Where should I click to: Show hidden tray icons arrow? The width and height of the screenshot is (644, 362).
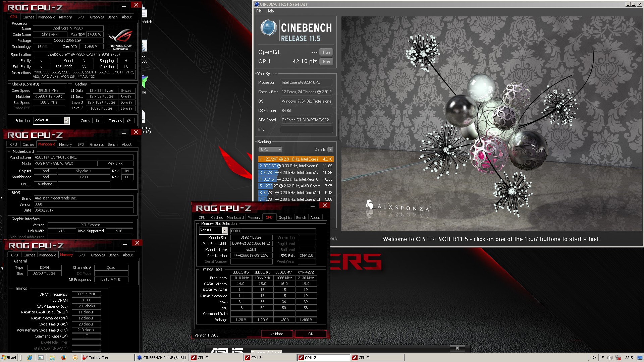coord(603,358)
